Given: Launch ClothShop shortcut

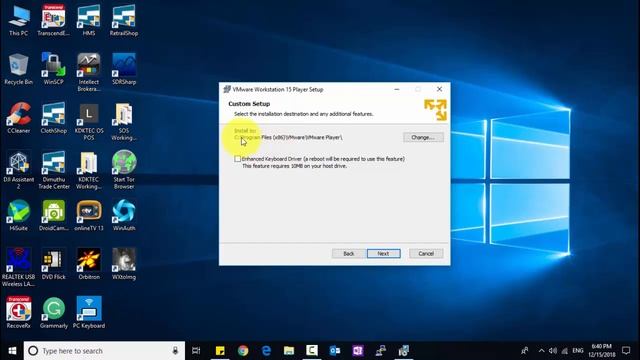Looking at the screenshot, I should pyautogui.click(x=53, y=118).
